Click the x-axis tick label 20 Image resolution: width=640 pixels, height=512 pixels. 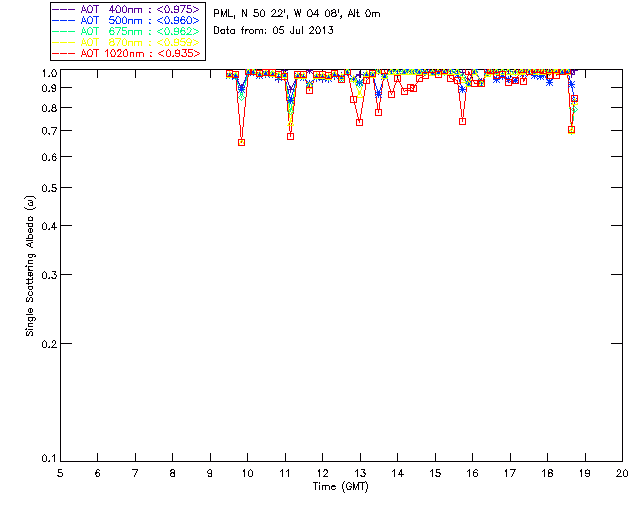[x=622, y=473]
